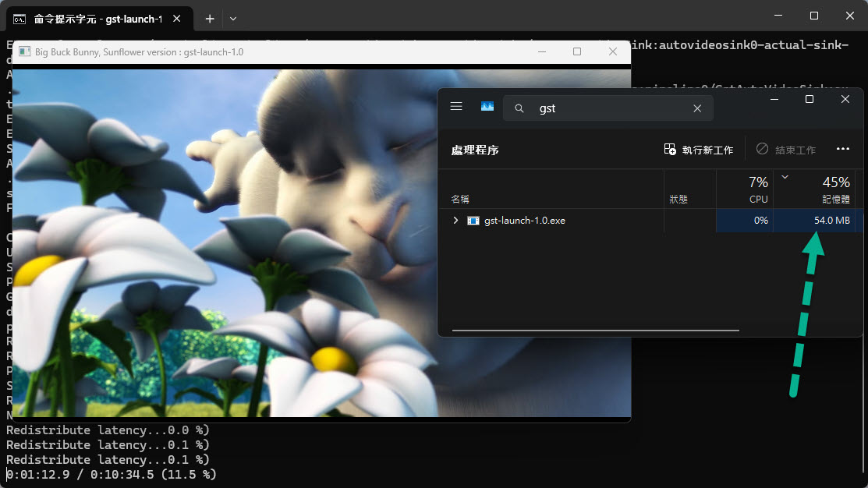868x488 pixels.
Task: Close the 命令提示字元 terminal tab
Action: (x=179, y=18)
